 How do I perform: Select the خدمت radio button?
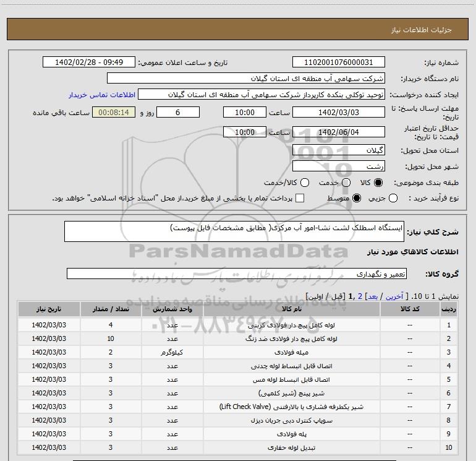346,183
